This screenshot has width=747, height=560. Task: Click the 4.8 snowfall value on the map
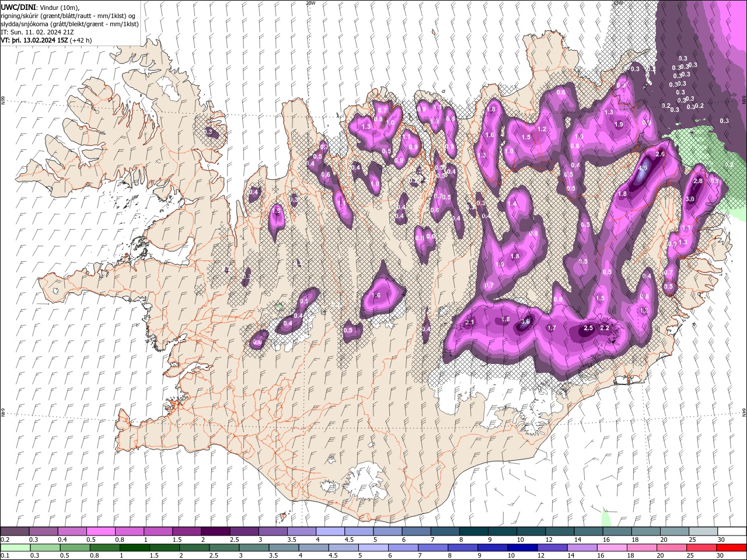643,168
